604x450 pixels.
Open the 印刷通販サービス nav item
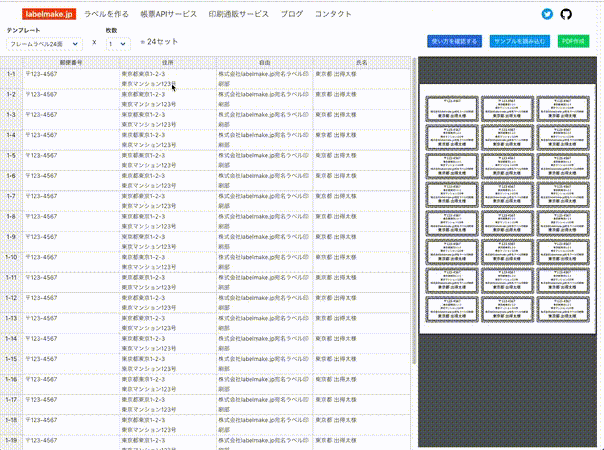coord(238,14)
